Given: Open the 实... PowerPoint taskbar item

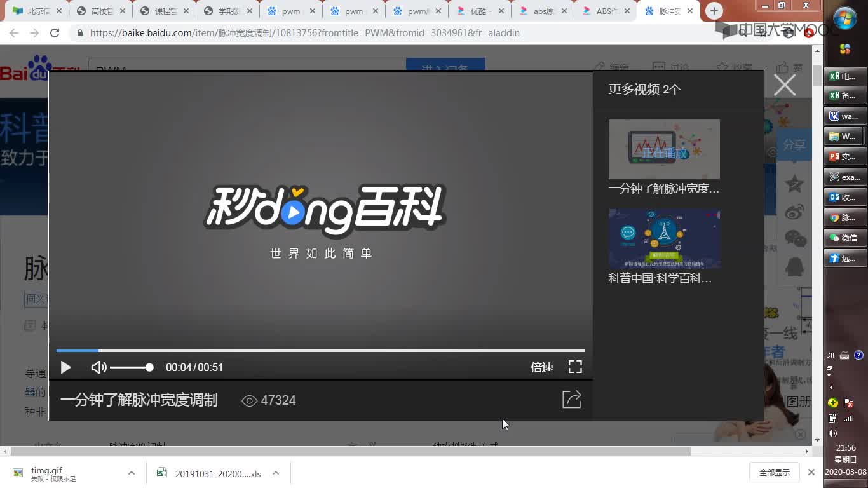Looking at the screenshot, I should [x=845, y=157].
